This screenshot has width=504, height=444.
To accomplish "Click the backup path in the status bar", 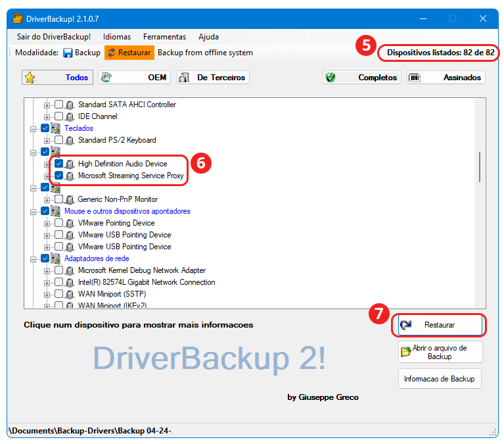I will tap(91, 430).
